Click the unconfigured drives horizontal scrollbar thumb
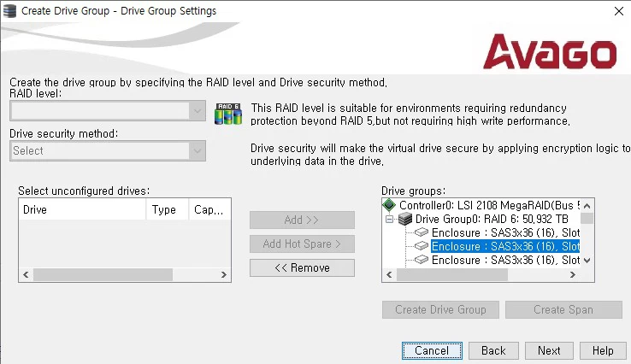Viewport: 631px width, 364px height. pos(103,275)
